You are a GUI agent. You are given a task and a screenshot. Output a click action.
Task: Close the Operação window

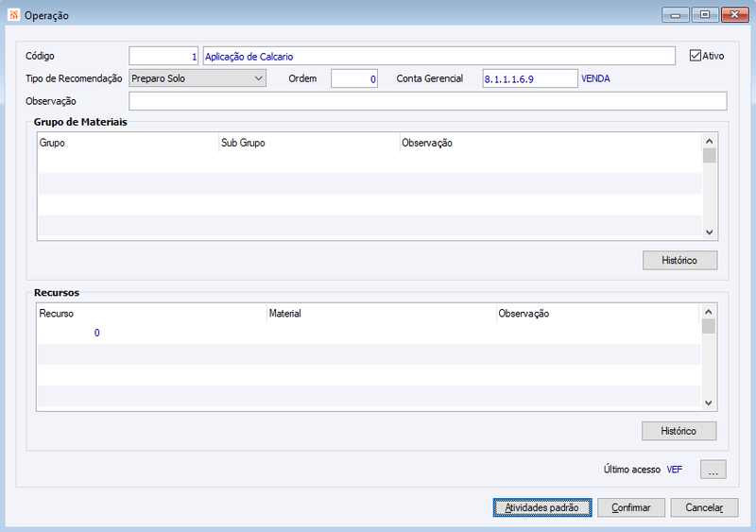tap(734, 15)
